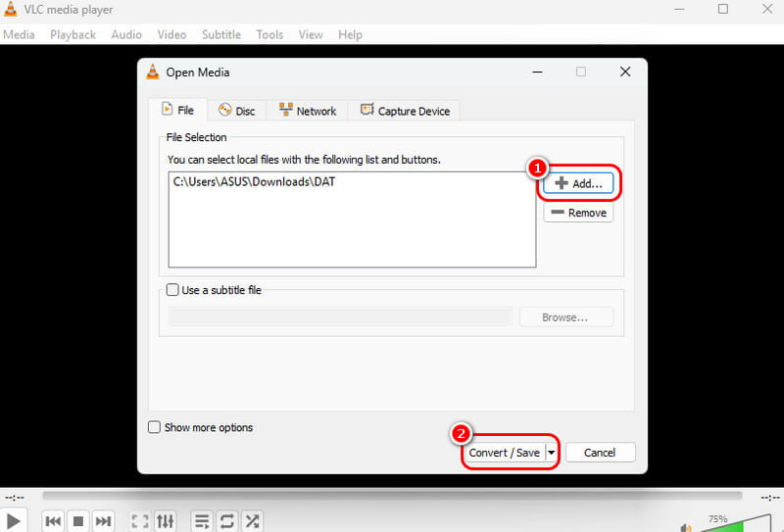Stop playback with the stop button
This screenshot has width=784, height=532.
point(78,521)
